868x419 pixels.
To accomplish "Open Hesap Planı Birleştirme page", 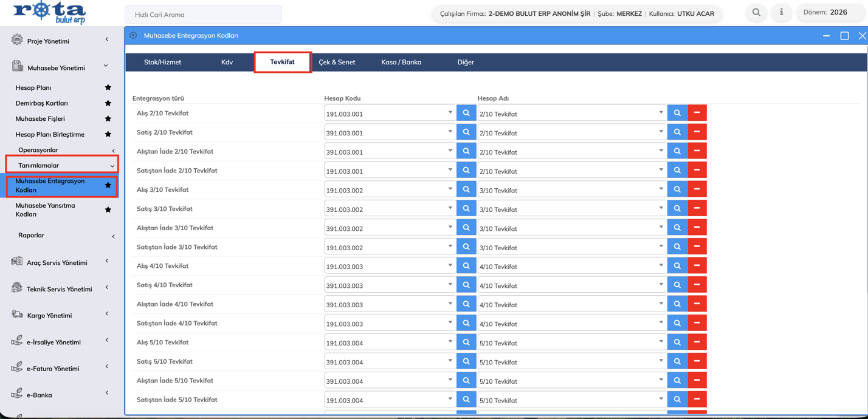I will (50, 134).
